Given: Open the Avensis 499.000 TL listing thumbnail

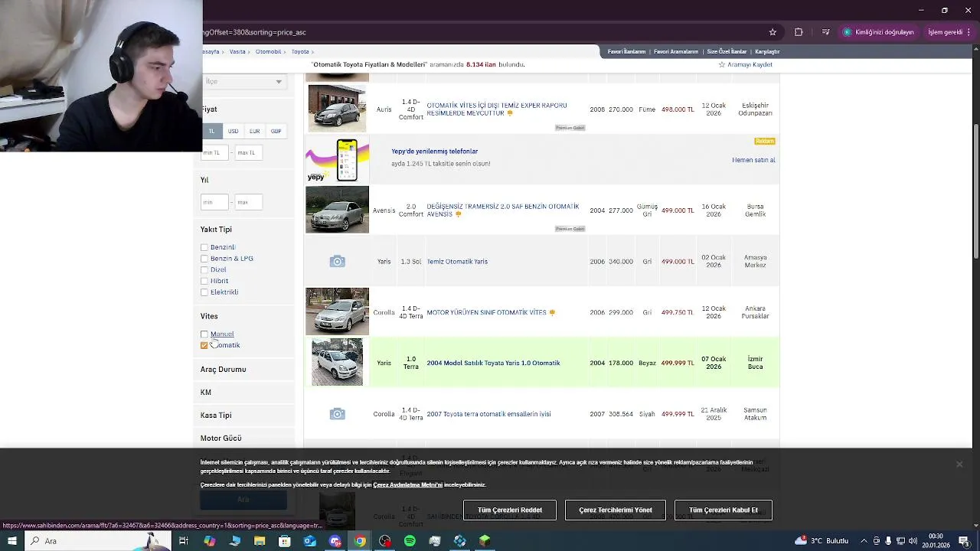Looking at the screenshot, I should pyautogui.click(x=337, y=210).
